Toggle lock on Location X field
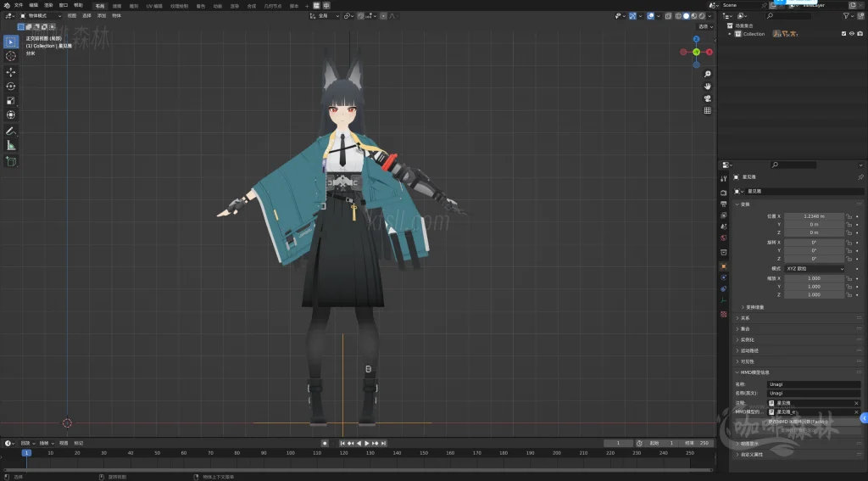Image resolution: width=868 pixels, height=481 pixels. [849, 216]
